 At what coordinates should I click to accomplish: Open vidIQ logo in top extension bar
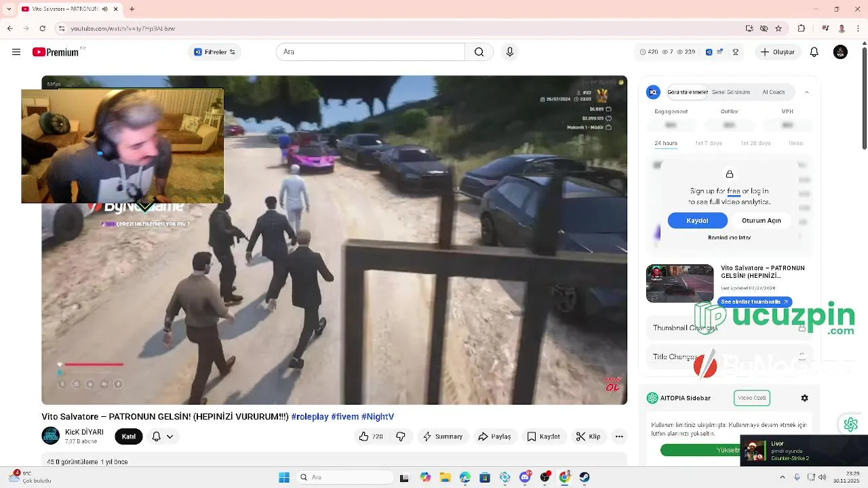click(709, 52)
